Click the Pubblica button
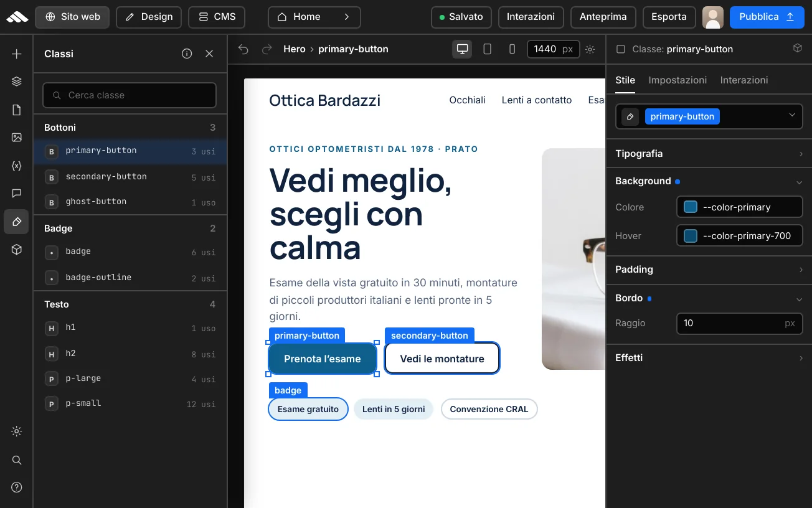This screenshot has width=812, height=508. 767,17
